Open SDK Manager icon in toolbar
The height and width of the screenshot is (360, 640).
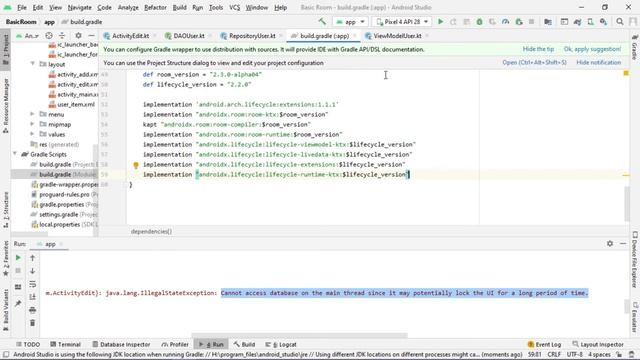pyautogui.click(x=603, y=22)
